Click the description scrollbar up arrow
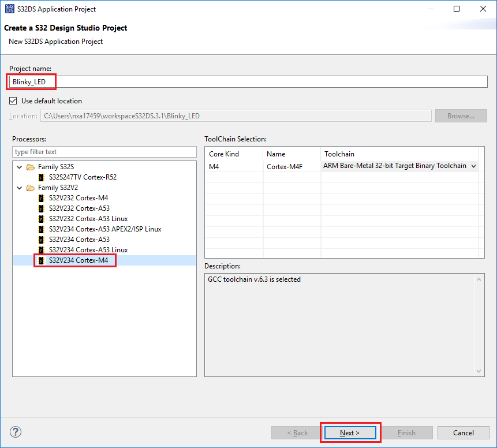Screen dimensions: 497x448 (479, 279)
